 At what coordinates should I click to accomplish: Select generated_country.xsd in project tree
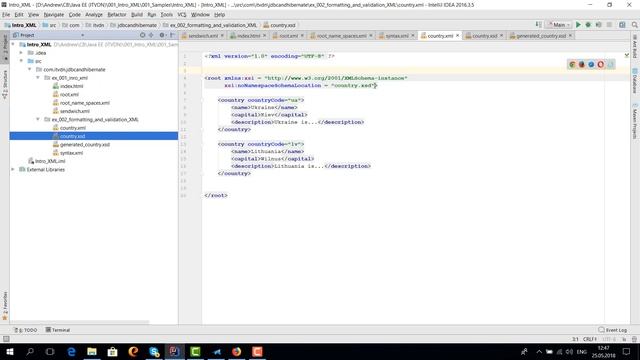point(85,144)
